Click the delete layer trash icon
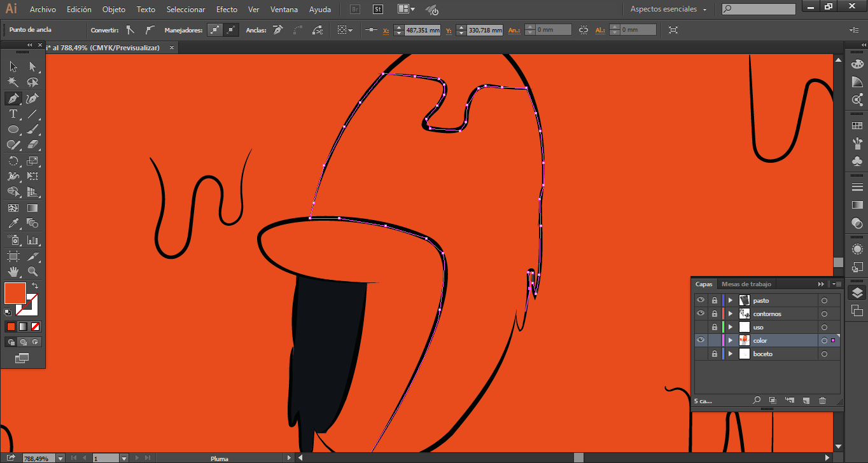The height and width of the screenshot is (463, 868). [x=822, y=401]
